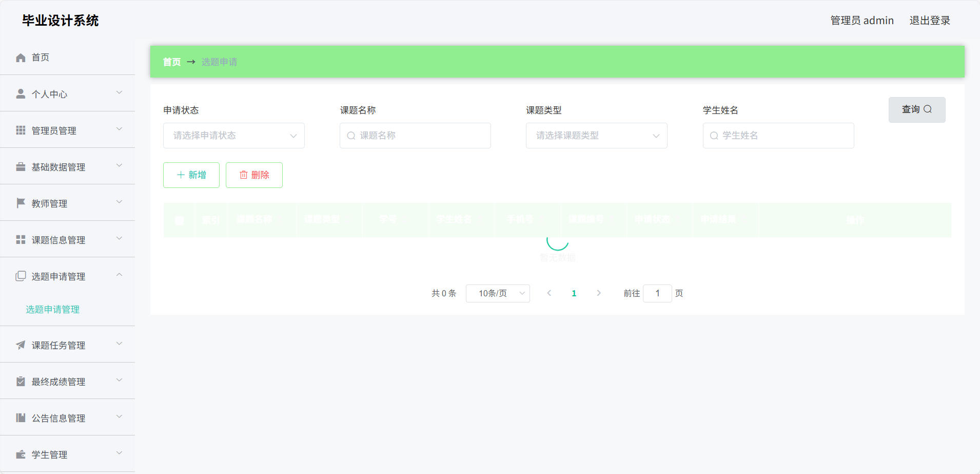Screen dimensions: 980x474
Task: Expand the 教师管理 menu chevron
Action: (119, 202)
